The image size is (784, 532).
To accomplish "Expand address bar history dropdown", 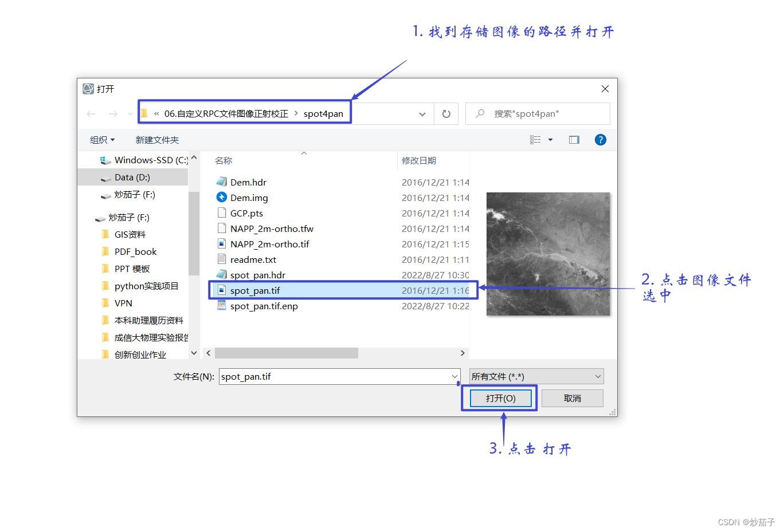I will point(422,114).
